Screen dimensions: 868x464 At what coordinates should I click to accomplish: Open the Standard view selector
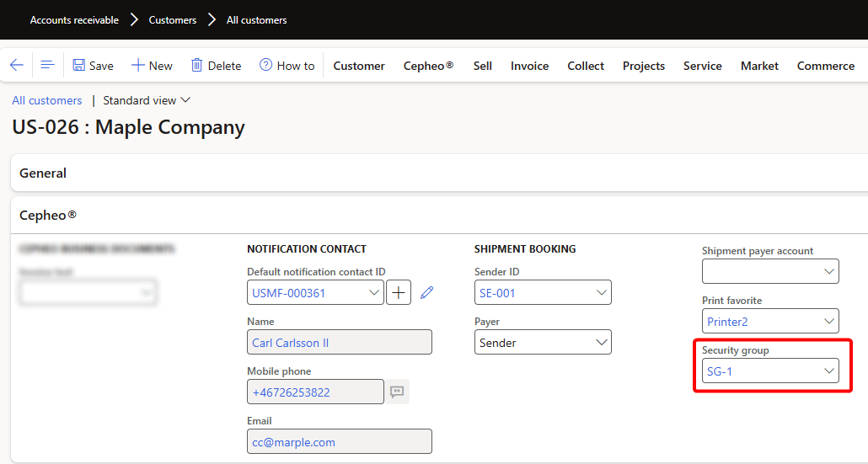147,100
